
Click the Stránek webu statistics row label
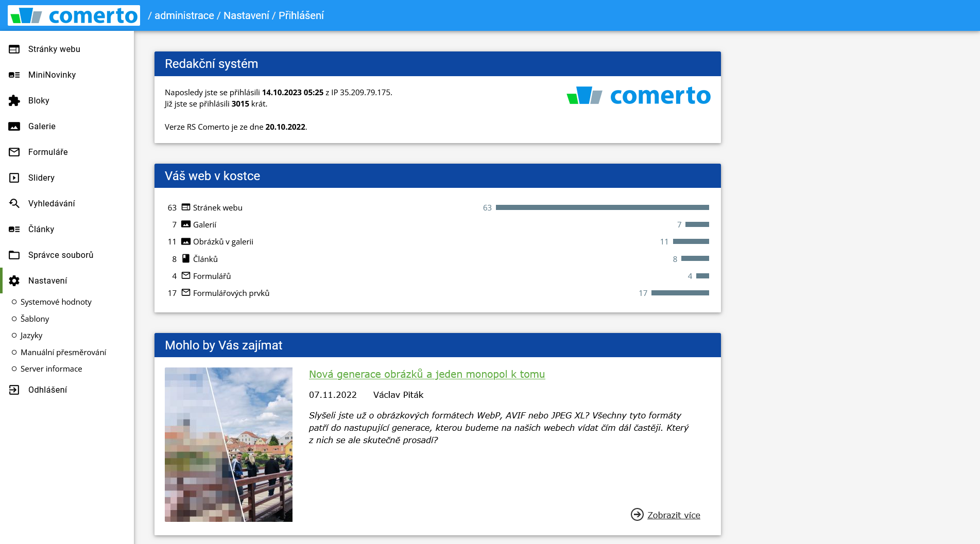coord(217,207)
